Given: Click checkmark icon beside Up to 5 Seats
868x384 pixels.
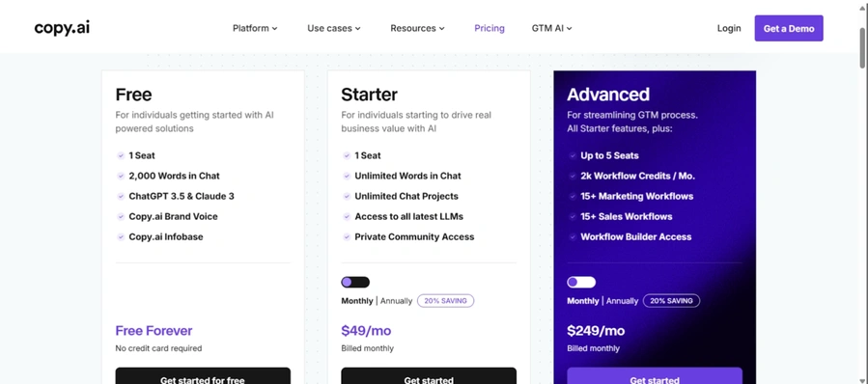Looking at the screenshot, I should 573,155.
